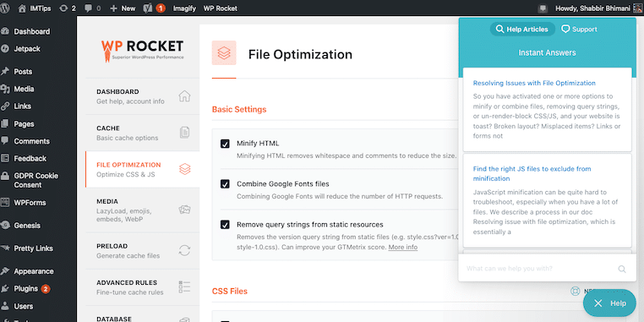Open the Preload tab

pyautogui.click(x=143, y=250)
